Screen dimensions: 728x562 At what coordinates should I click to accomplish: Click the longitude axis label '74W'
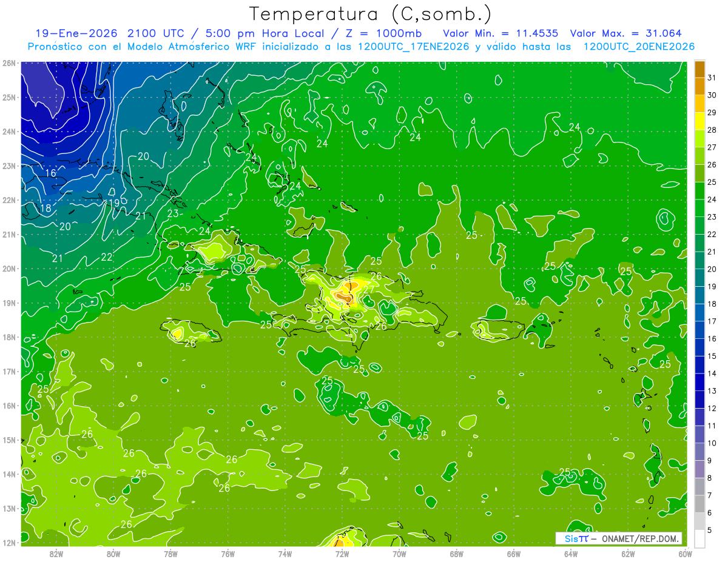285,554
